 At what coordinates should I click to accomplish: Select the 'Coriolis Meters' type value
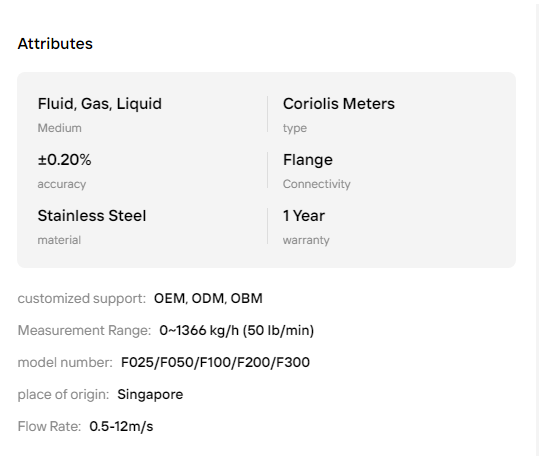tap(339, 104)
